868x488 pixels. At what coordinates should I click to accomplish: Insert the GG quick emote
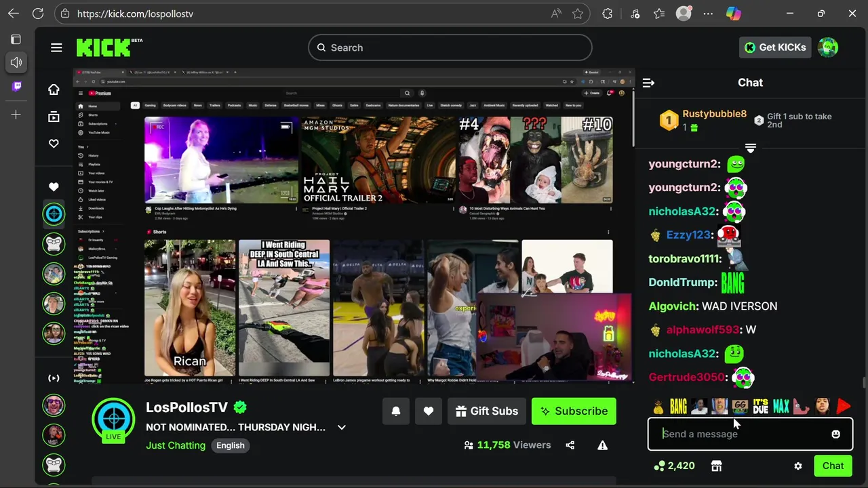(740, 407)
